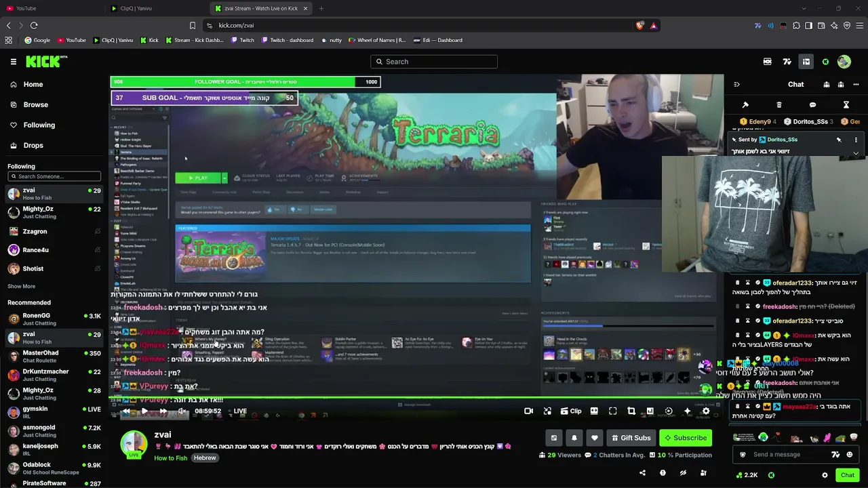Viewport: 868px width, 488px height.
Task: Click the gavel moderation icon in chat
Action: (x=745, y=105)
